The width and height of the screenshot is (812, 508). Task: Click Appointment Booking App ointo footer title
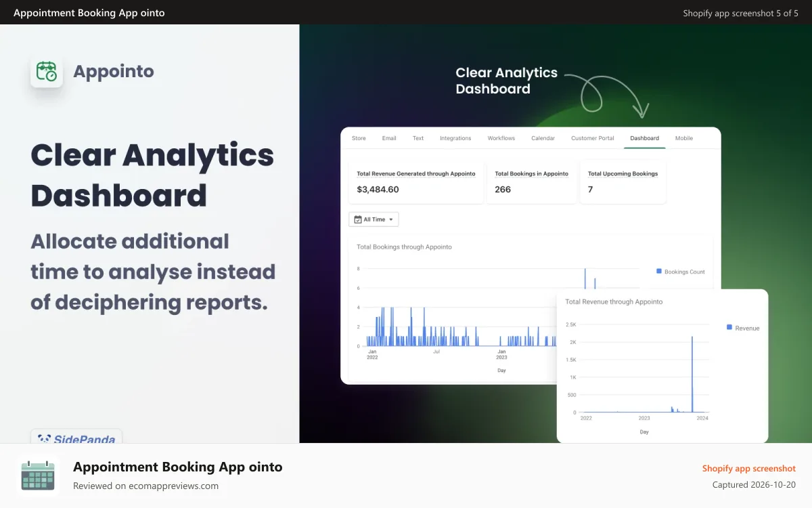pyautogui.click(x=178, y=467)
